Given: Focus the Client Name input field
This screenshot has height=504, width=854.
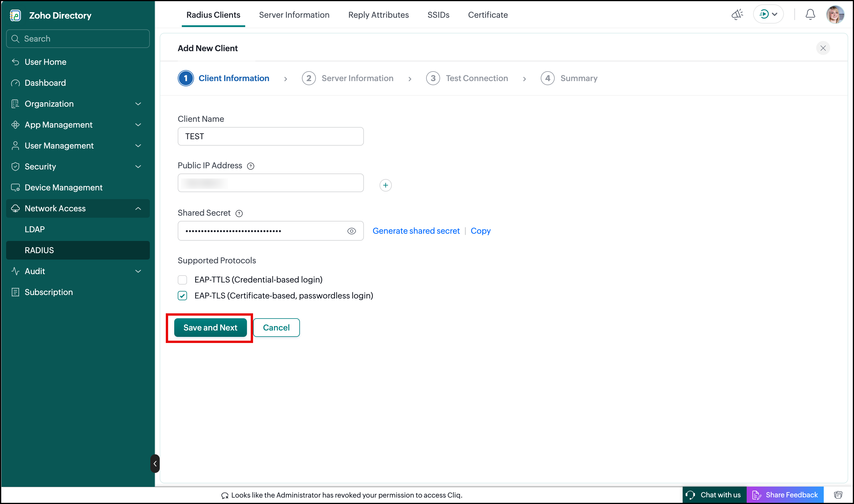Looking at the screenshot, I should click(x=271, y=136).
